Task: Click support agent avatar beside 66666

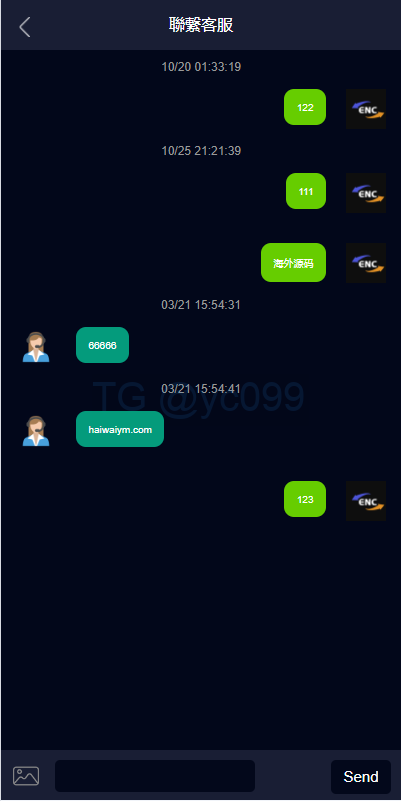Action: tap(36, 347)
